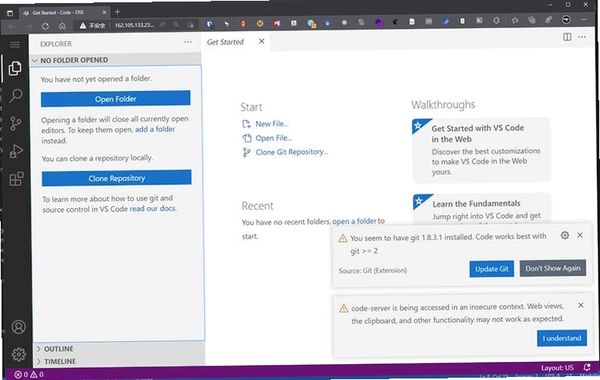Select the Explorer files icon
The height and width of the screenshot is (380, 600).
point(15,68)
